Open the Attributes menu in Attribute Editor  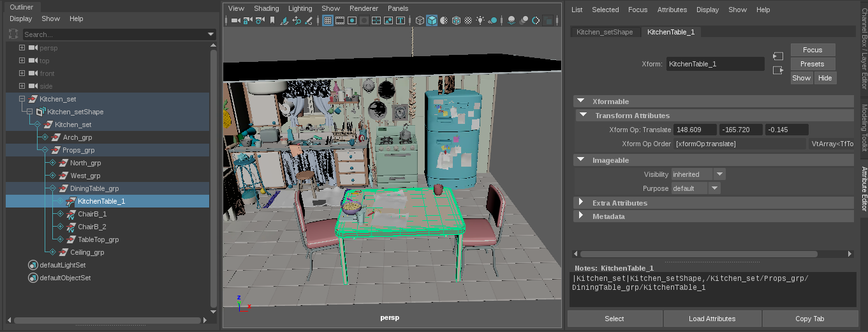(672, 10)
